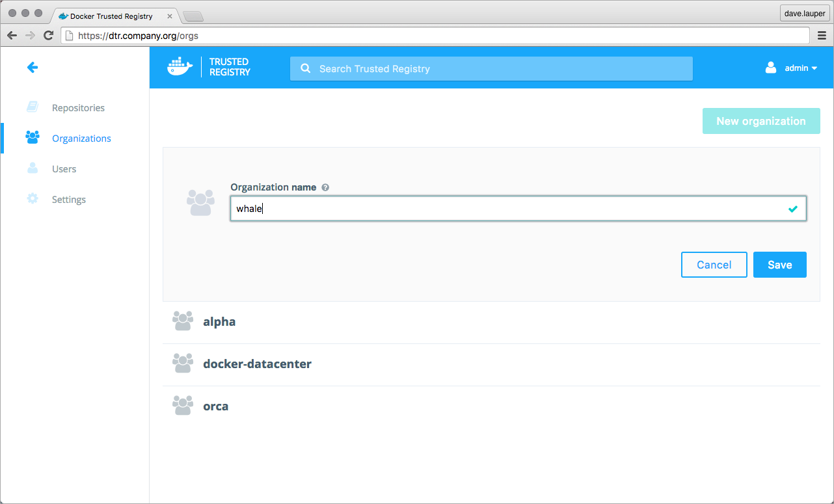This screenshot has height=504, width=834.
Task: Click the Docker whale logo
Action: (x=180, y=66)
